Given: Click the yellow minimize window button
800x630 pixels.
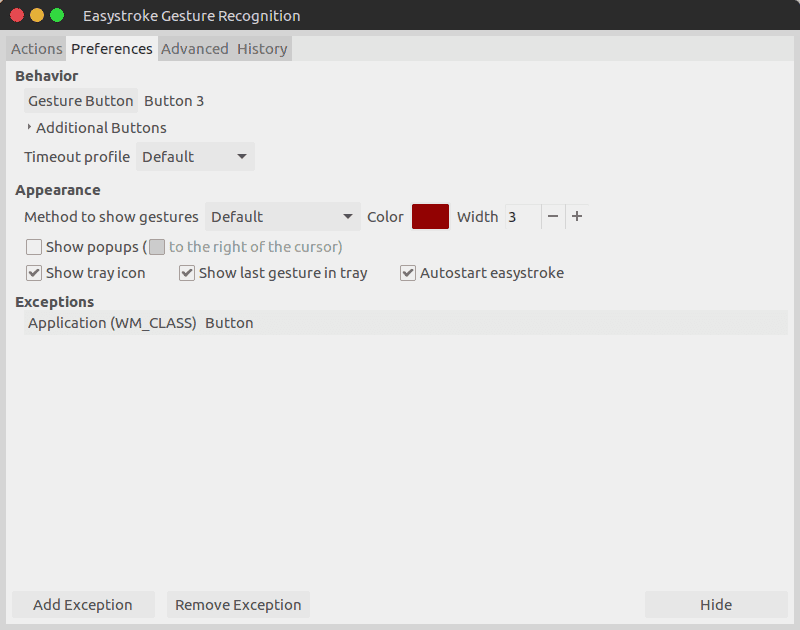Looking at the screenshot, I should click(37, 15).
